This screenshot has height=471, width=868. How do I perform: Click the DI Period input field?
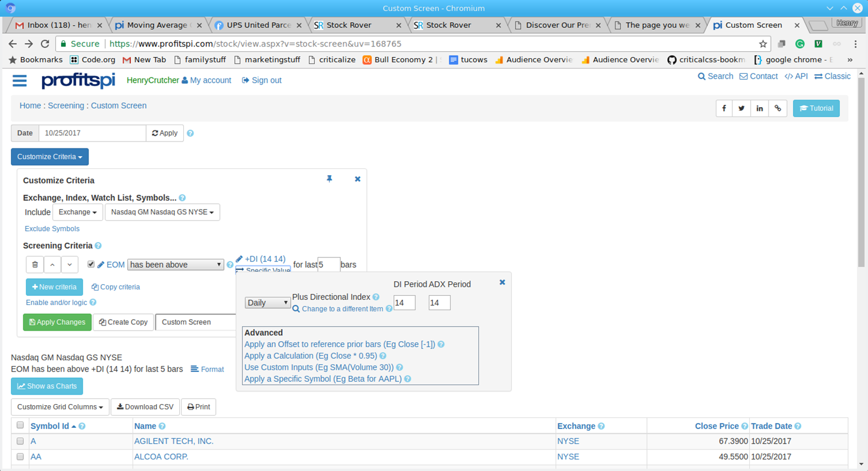[x=404, y=303]
